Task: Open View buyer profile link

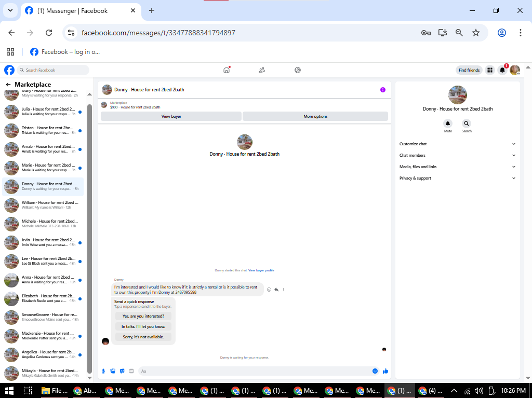Action: 261,270
